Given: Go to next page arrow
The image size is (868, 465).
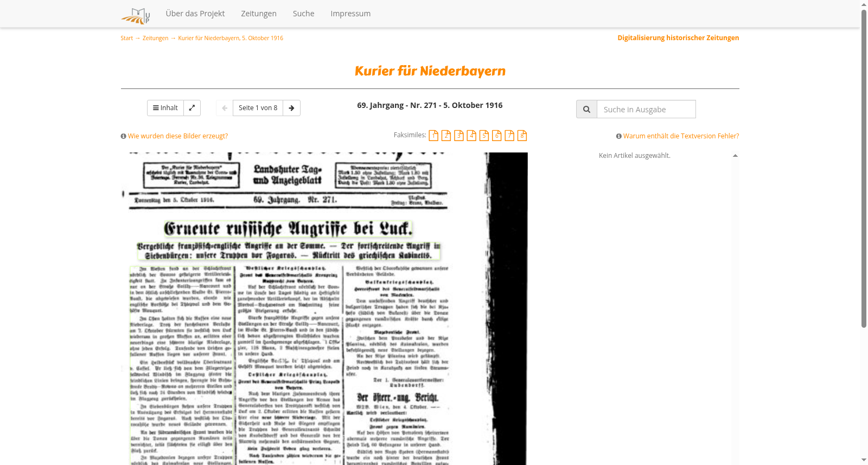Looking at the screenshot, I should 291,108.
